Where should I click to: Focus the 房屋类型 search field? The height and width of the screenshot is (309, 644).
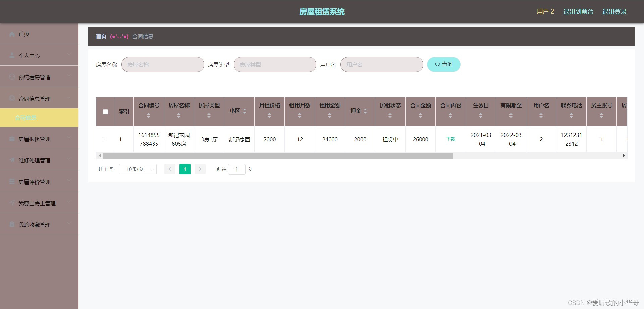pos(275,64)
